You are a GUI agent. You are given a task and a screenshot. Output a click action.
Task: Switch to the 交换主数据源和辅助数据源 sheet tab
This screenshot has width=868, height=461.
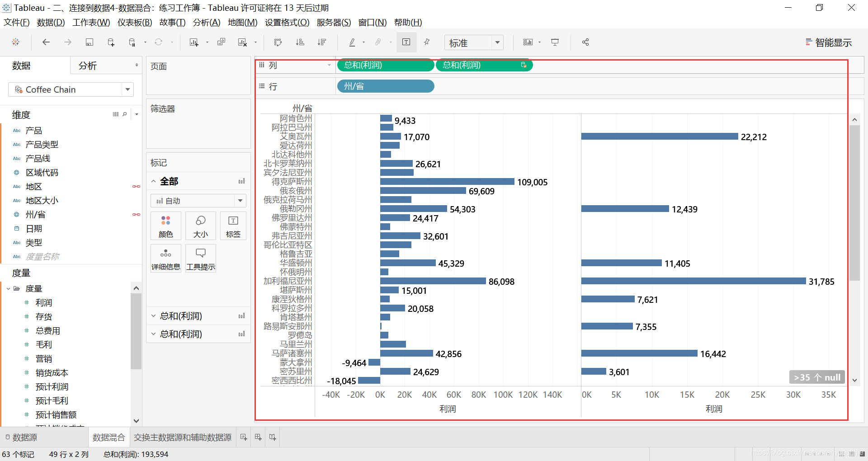click(x=183, y=437)
